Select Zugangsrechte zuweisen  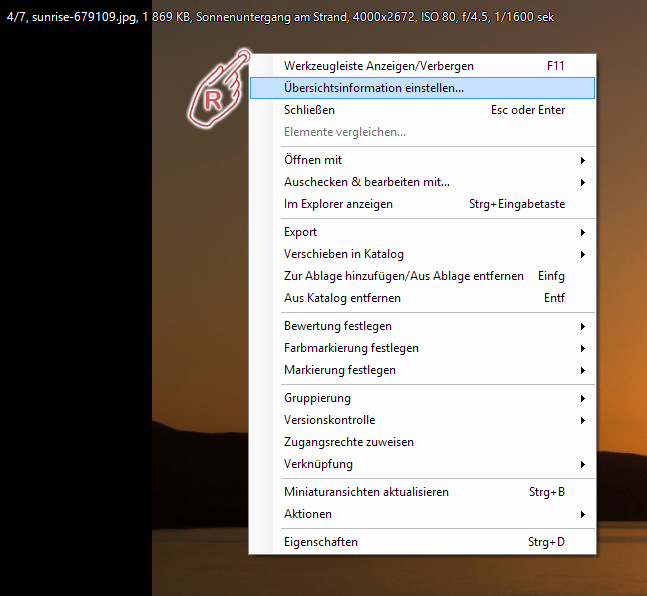(x=422, y=442)
